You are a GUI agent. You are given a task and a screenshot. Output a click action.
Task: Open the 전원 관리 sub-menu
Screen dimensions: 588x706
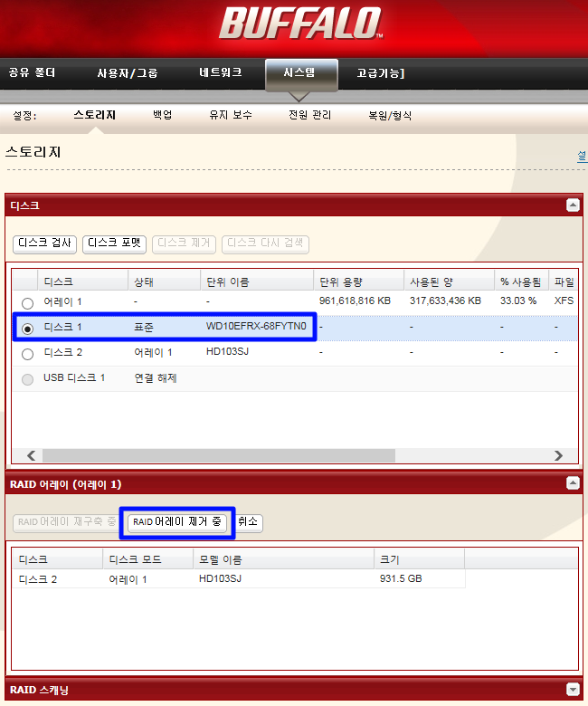[309, 115]
